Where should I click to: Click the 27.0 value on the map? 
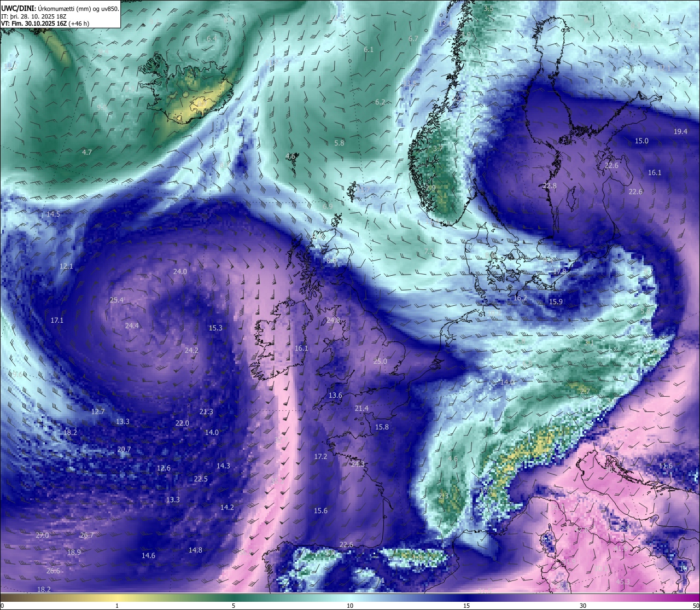[x=42, y=535]
